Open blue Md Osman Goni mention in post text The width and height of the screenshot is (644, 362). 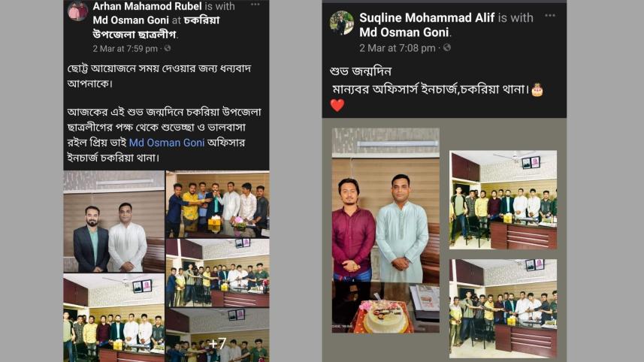click(x=167, y=143)
